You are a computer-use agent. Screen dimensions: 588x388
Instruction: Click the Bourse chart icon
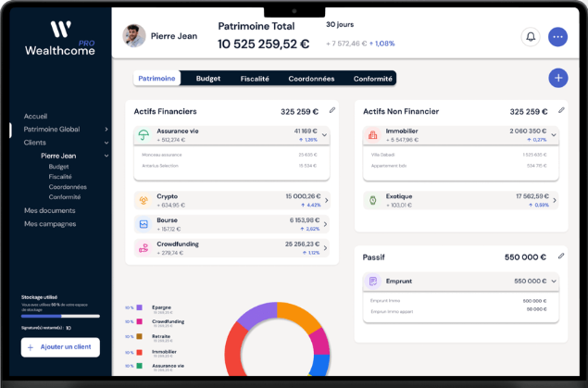(x=144, y=224)
